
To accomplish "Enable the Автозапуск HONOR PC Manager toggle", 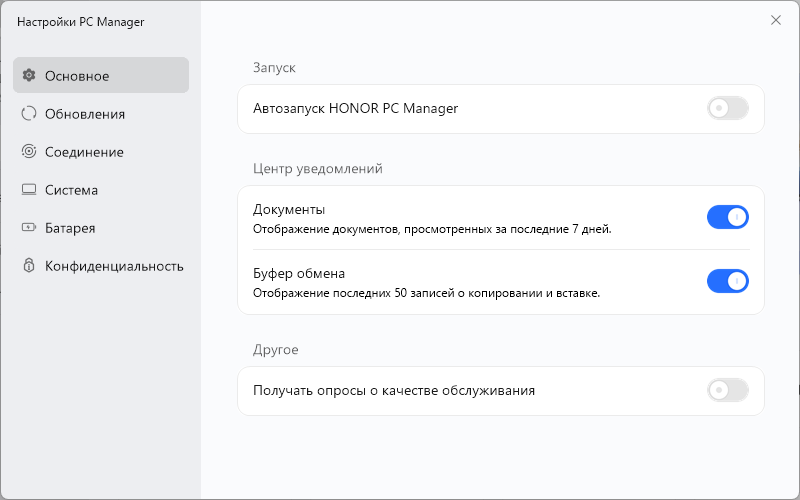I will point(727,108).
